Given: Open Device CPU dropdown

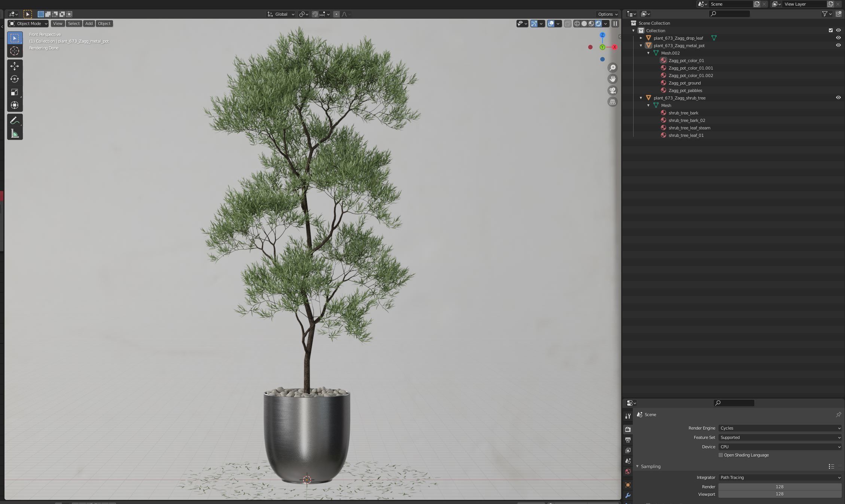Looking at the screenshot, I should (x=780, y=447).
